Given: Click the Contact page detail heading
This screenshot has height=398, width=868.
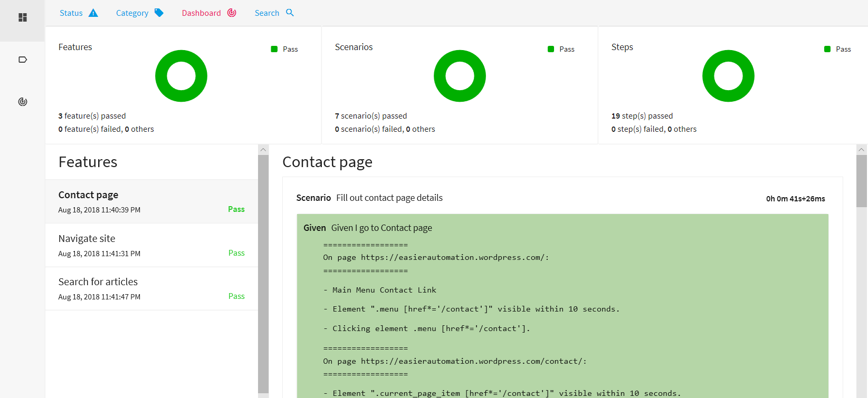Looking at the screenshot, I should coord(327,162).
